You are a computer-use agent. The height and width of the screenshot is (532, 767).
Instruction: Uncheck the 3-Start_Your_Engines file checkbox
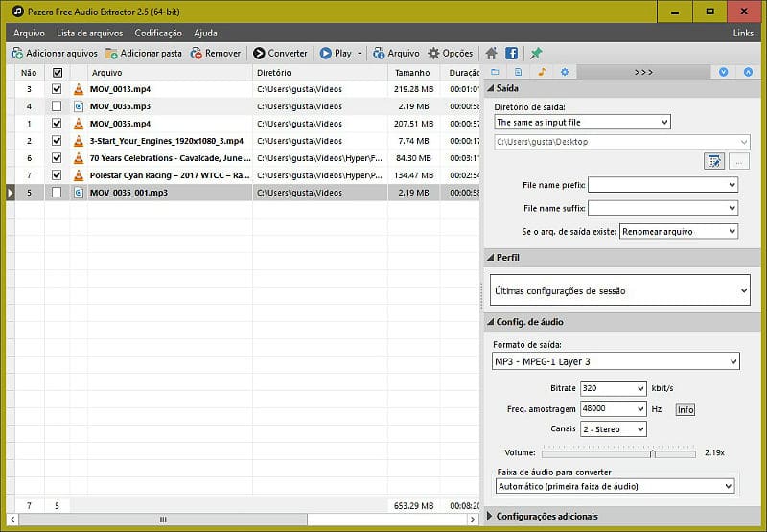[57, 141]
